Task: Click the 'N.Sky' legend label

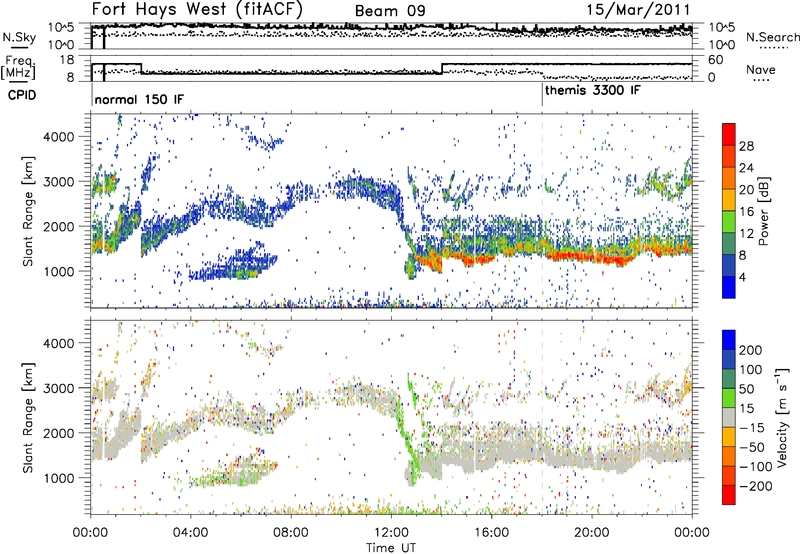Action: [x=19, y=37]
